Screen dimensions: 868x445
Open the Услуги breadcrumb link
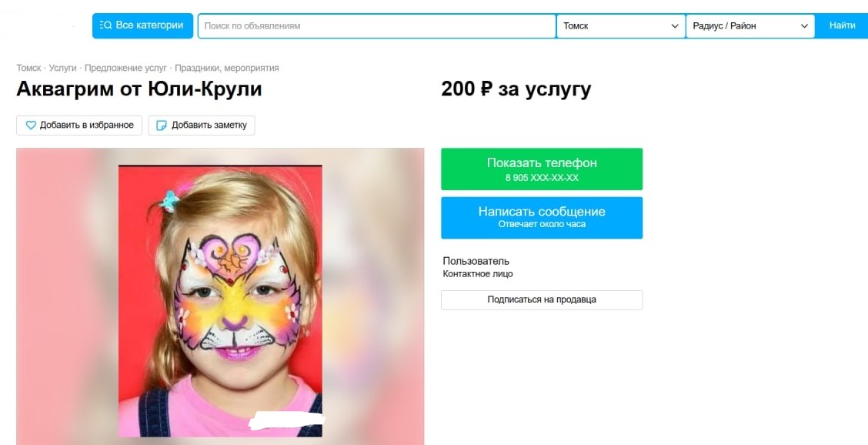(x=62, y=69)
